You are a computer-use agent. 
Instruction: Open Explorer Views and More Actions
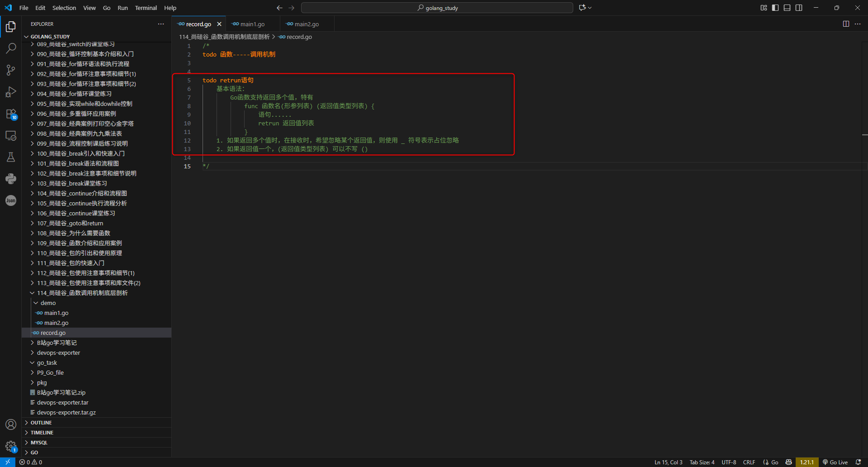tap(161, 24)
